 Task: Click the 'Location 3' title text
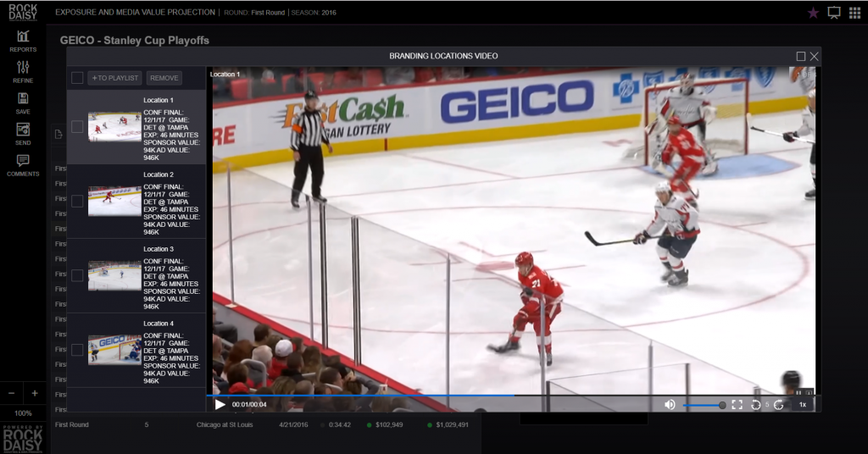click(x=159, y=249)
